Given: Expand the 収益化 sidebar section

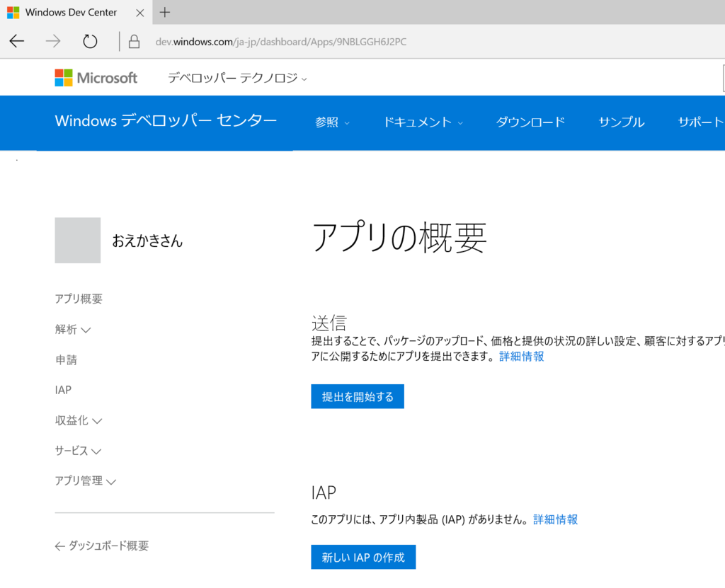Looking at the screenshot, I should (x=79, y=420).
